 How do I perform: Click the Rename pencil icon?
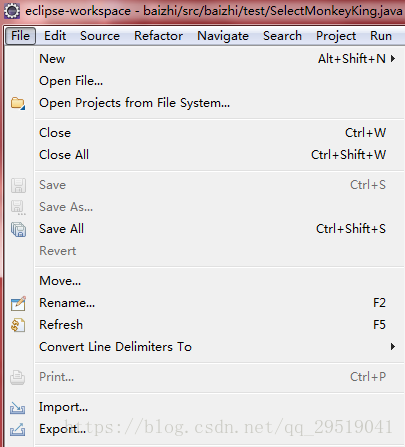click(18, 303)
